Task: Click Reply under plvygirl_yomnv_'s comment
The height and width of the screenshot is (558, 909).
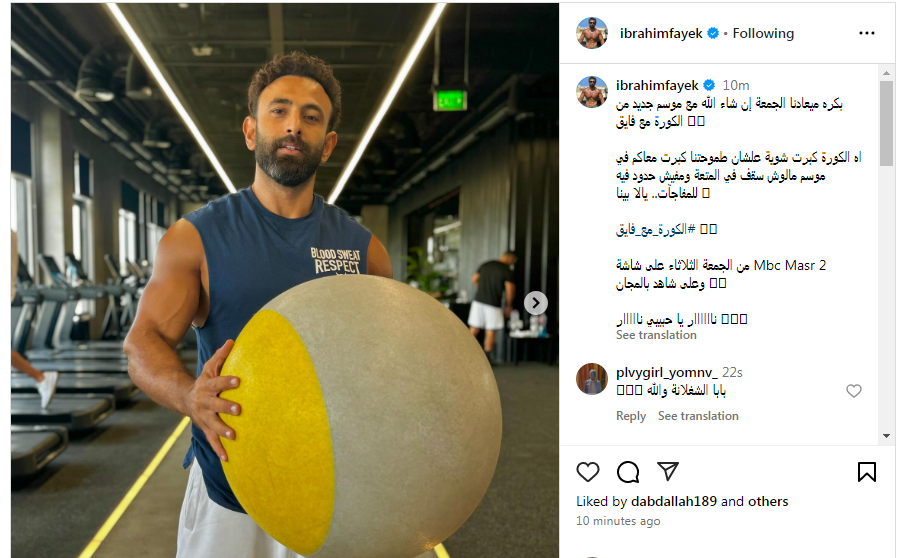Action: [x=631, y=416]
